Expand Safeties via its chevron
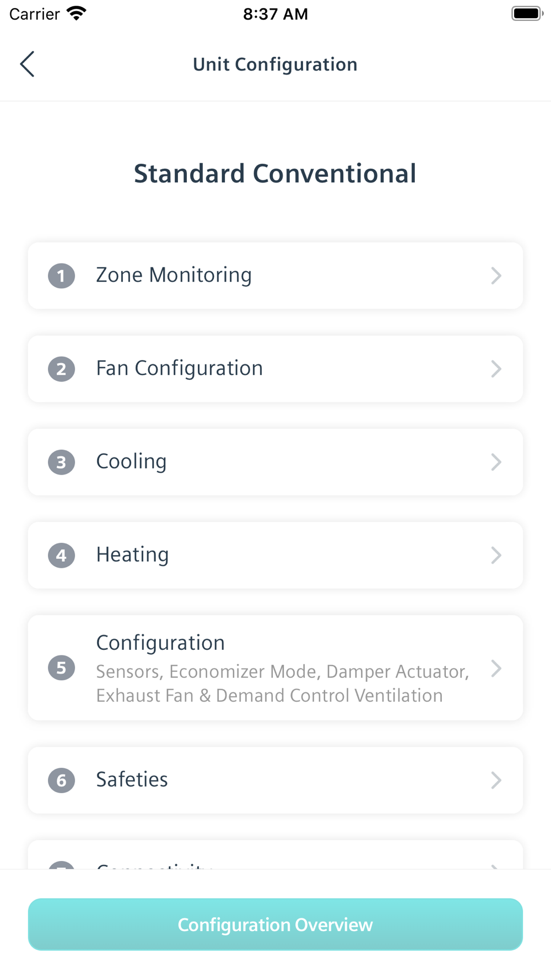Image resolution: width=551 pixels, height=980 pixels. pyautogui.click(x=496, y=780)
